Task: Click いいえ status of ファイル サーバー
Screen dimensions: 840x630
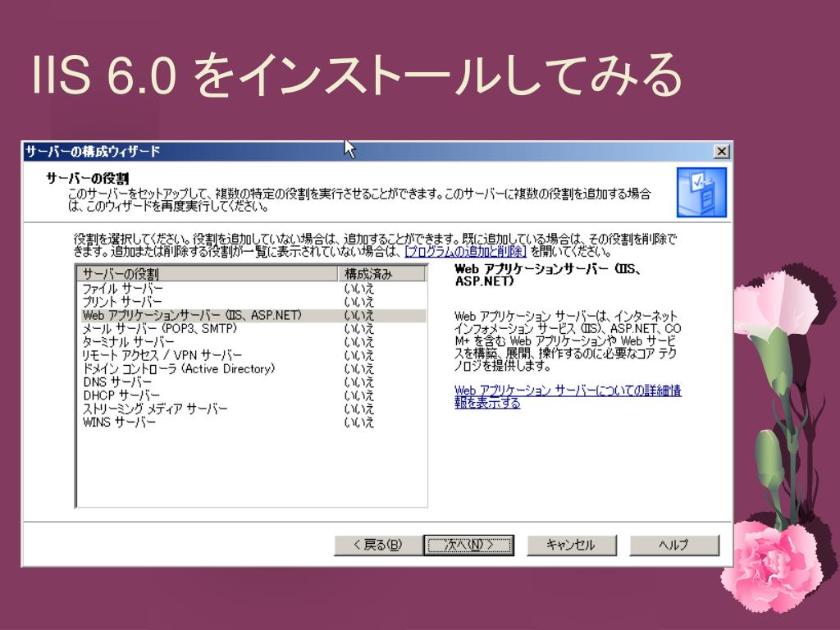Action: tap(359, 289)
